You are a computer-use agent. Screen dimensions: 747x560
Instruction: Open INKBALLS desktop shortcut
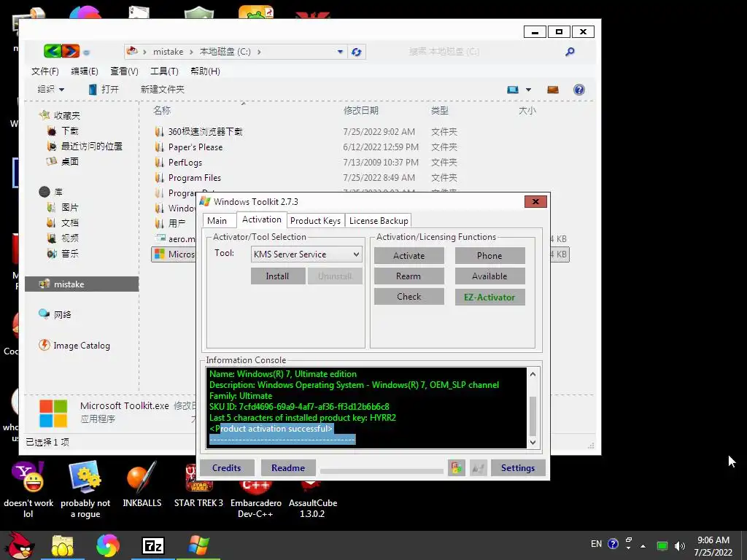(x=142, y=484)
